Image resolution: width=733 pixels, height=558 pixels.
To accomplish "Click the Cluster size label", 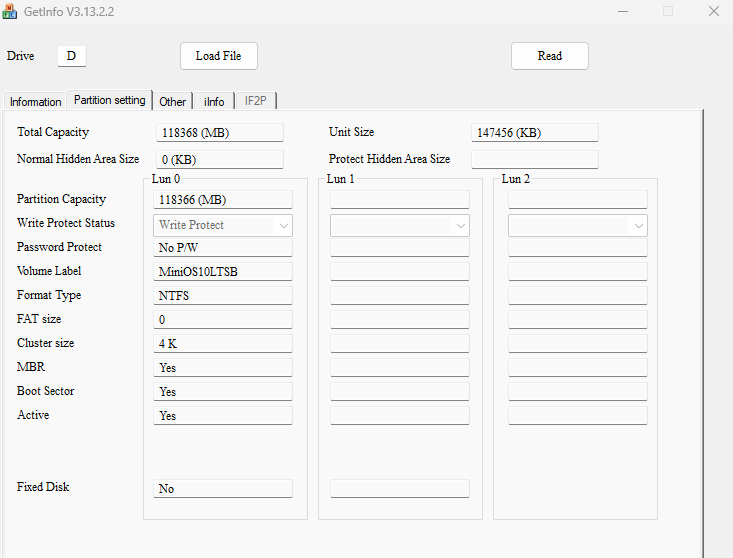I will tap(45, 343).
